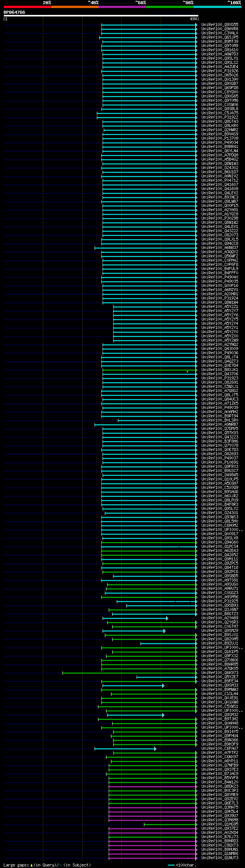
Task: Select the UniRef100_C5WXJ1 label
Action: click(x=220, y=386)
